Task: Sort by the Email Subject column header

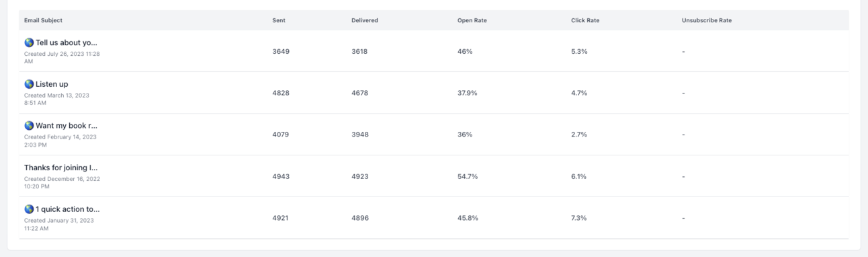Action: [43, 21]
